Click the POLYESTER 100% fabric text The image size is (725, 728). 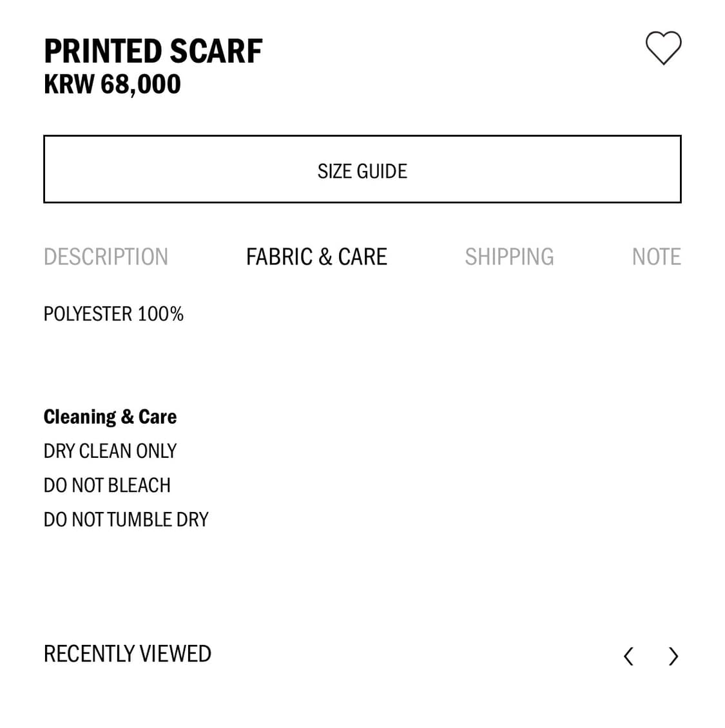click(x=113, y=314)
